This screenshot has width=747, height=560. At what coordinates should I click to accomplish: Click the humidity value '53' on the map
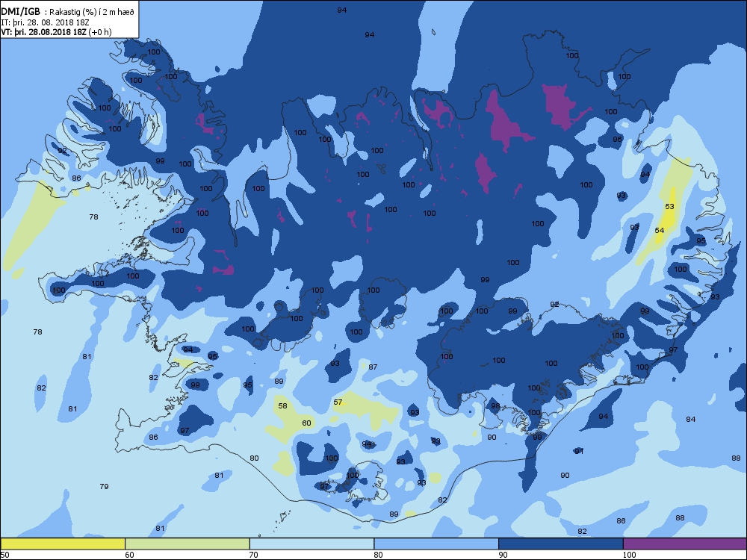(670, 206)
